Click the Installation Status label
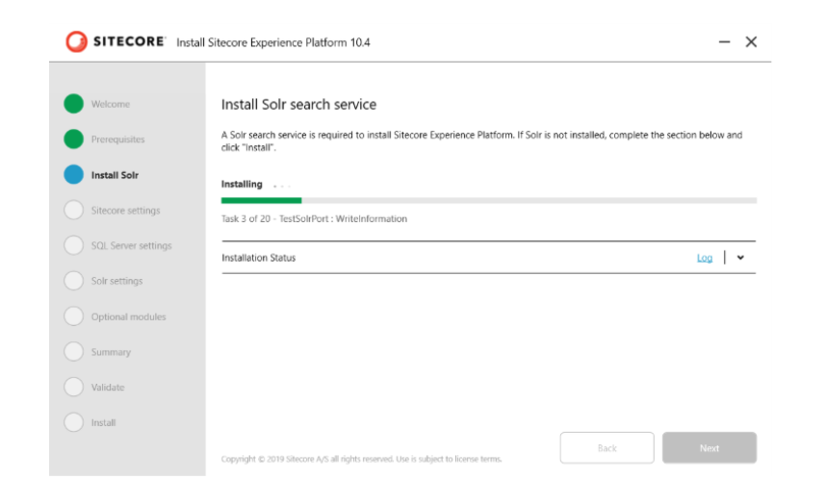This screenshot has height=504, width=825. point(258,258)
